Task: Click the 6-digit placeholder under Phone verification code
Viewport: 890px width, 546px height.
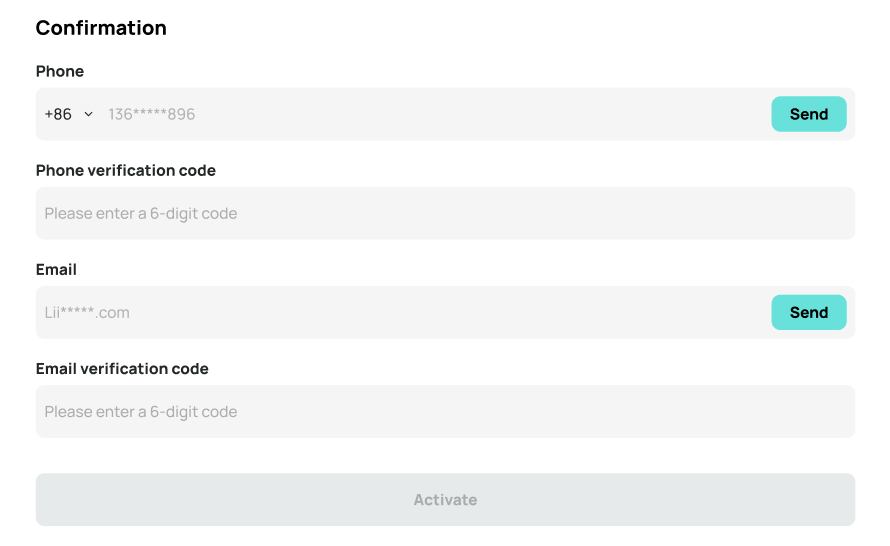Action: click(141, 213)
